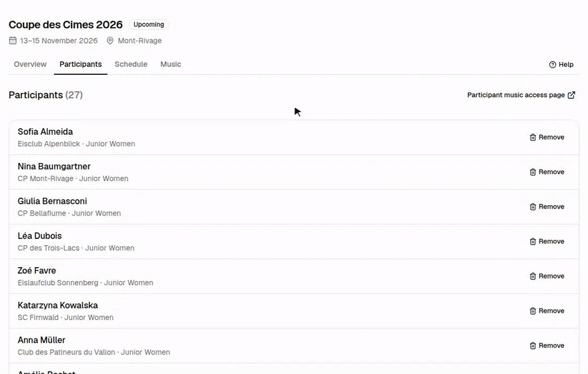This screenshot has width=588, height=374.
Task: Remove Zoé Favre from participants
Action: point(547,276)
